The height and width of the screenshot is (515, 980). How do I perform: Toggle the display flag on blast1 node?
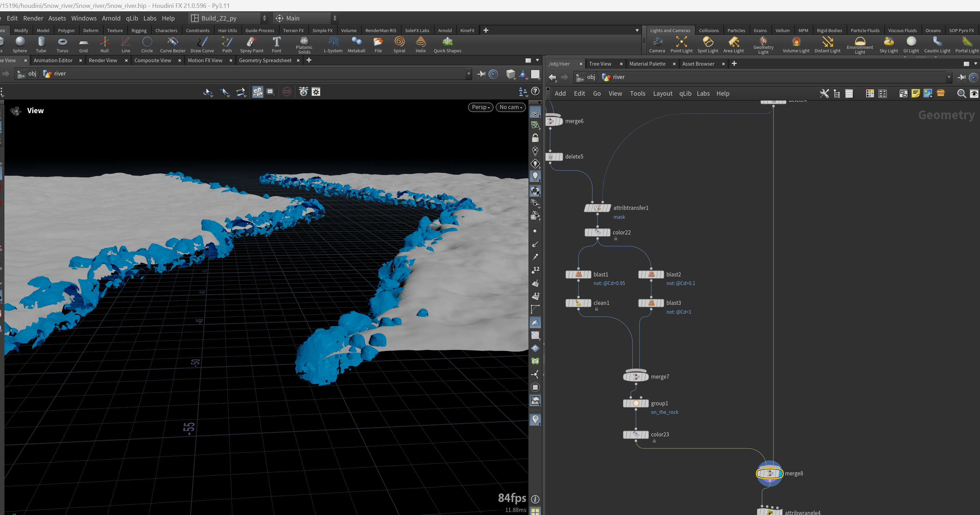pos(589,274)
